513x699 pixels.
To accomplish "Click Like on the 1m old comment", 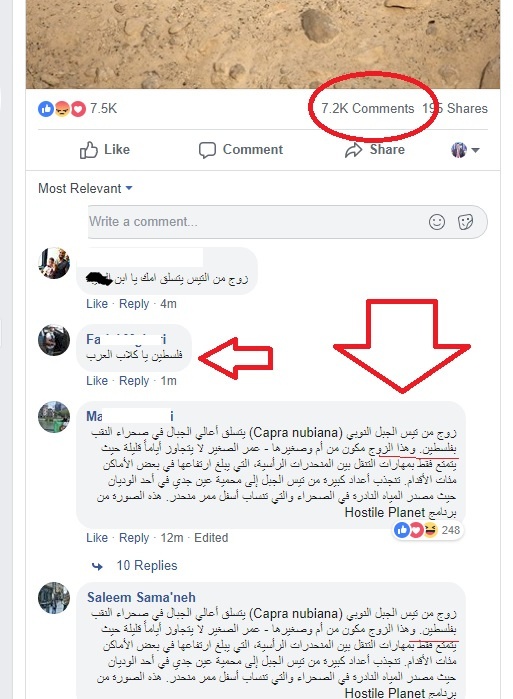I will click(97, 381).
